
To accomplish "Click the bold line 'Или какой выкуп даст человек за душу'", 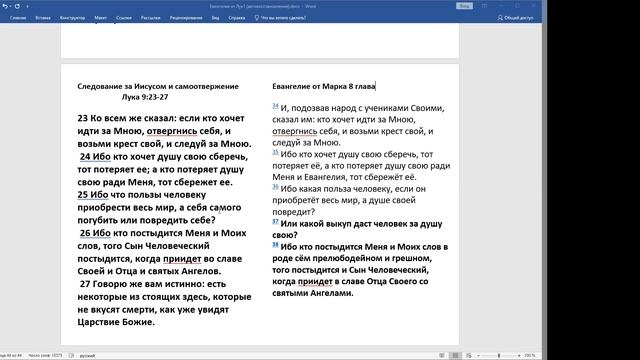I will coord(362,224).
